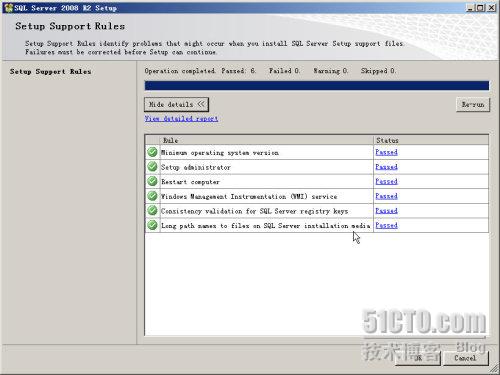
Task: Click green check icon for WMI service rule
Action: 152,196
